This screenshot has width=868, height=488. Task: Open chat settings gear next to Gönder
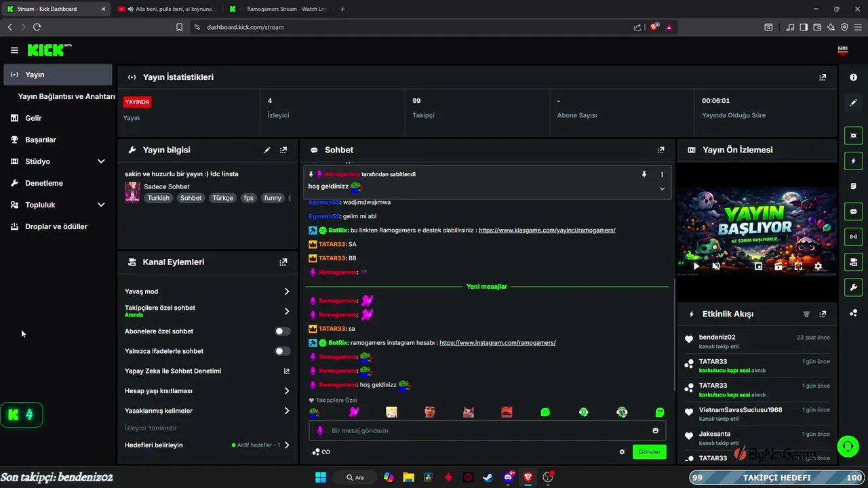coord(622,452)
